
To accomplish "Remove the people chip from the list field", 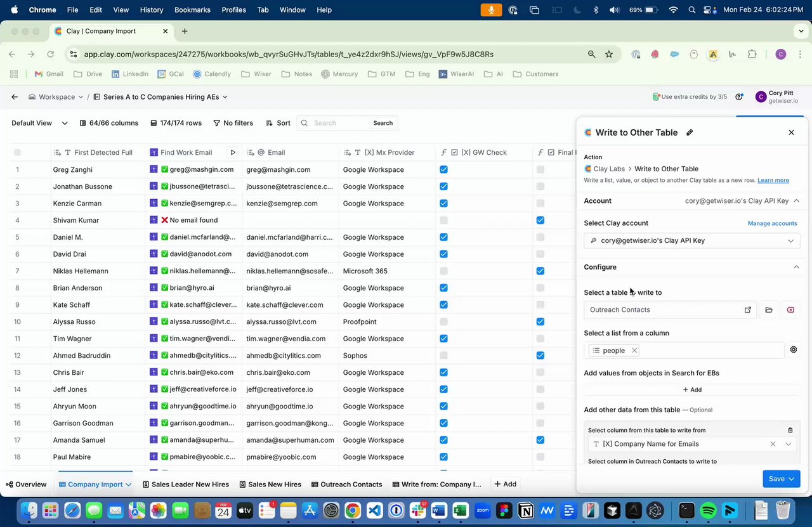I will 634,350.
